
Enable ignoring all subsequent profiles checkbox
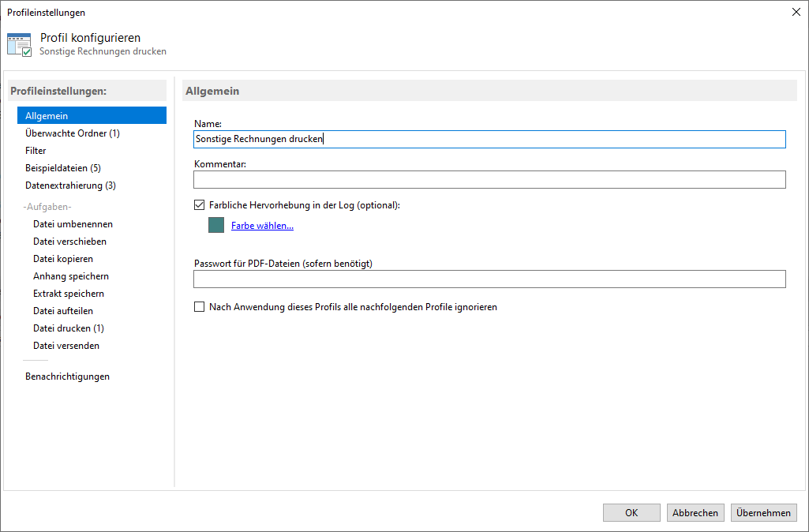[x=199, y=307]
